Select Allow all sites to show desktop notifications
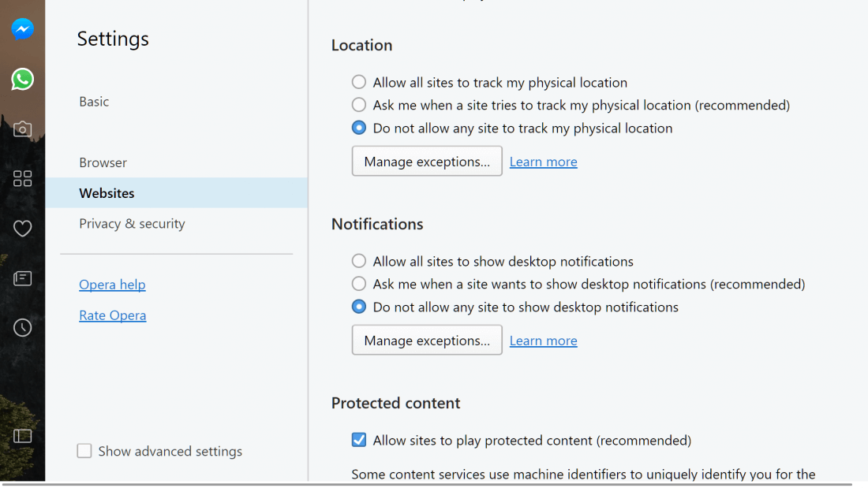Image resolution: width=868 pixels, height=488 pixels. (359, 261)
